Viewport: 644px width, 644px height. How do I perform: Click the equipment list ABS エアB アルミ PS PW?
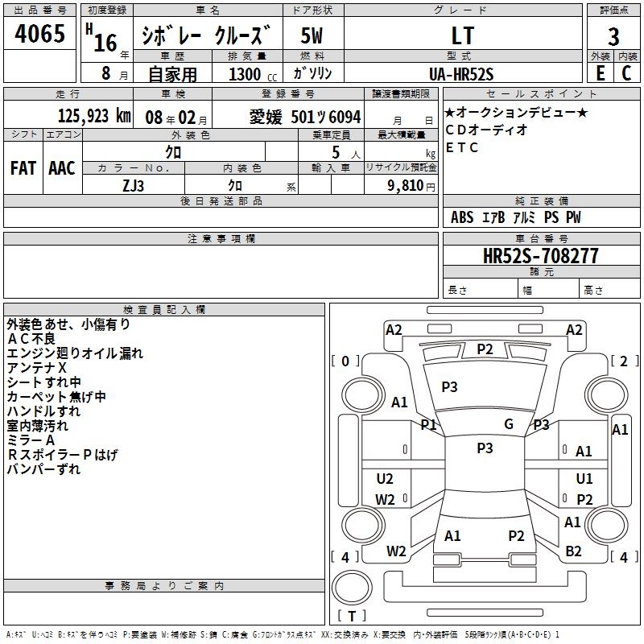click(516, 217)
